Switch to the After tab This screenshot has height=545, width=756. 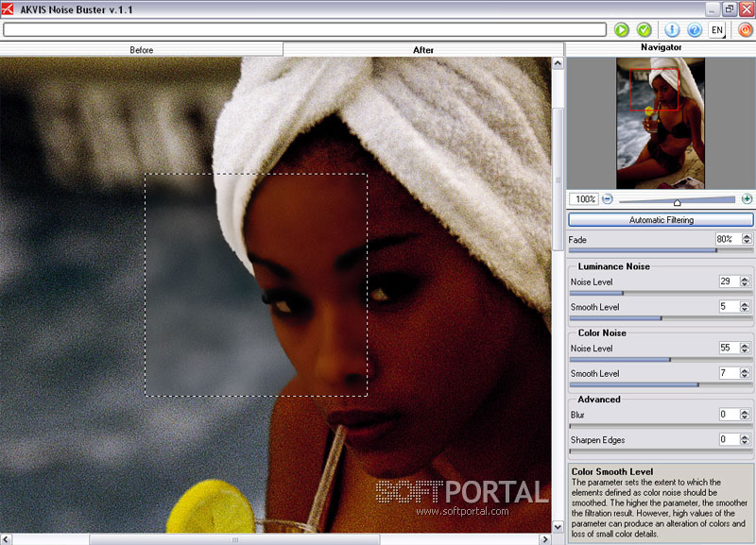[423, 50]
